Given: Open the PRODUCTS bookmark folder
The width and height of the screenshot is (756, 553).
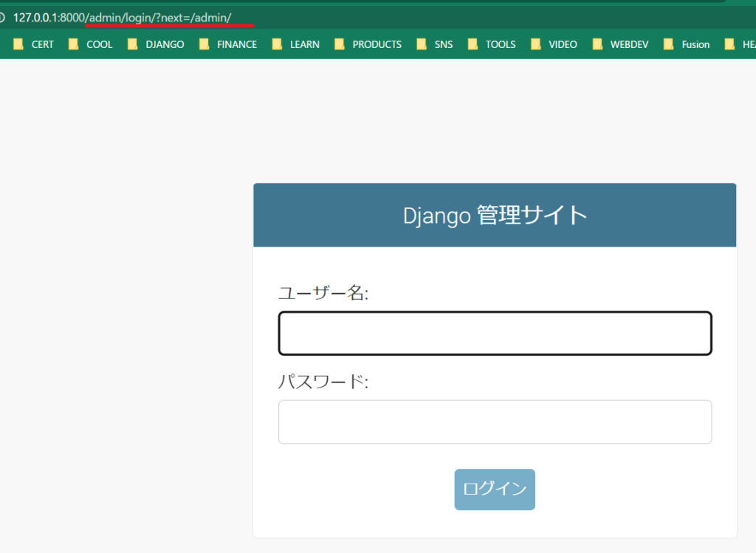Looking at the screenshot, I should 368,44.
